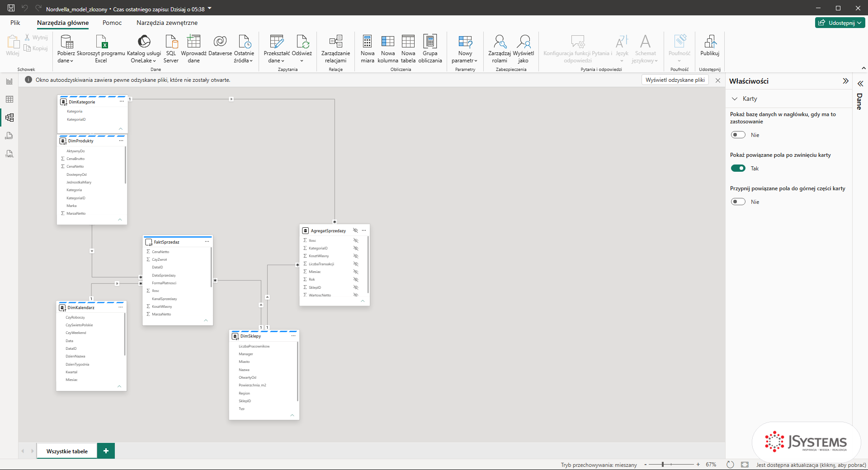This screenshot has width=868, height=470.
Task: Click Wyświetl jako icon
Action: pos(524,42)
